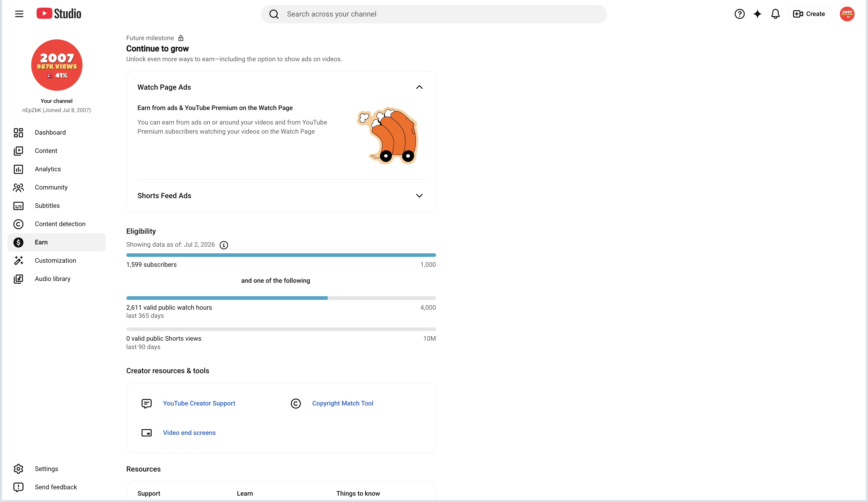Select the Earn menu item
The image size is (868, 502).
[57, 242]
